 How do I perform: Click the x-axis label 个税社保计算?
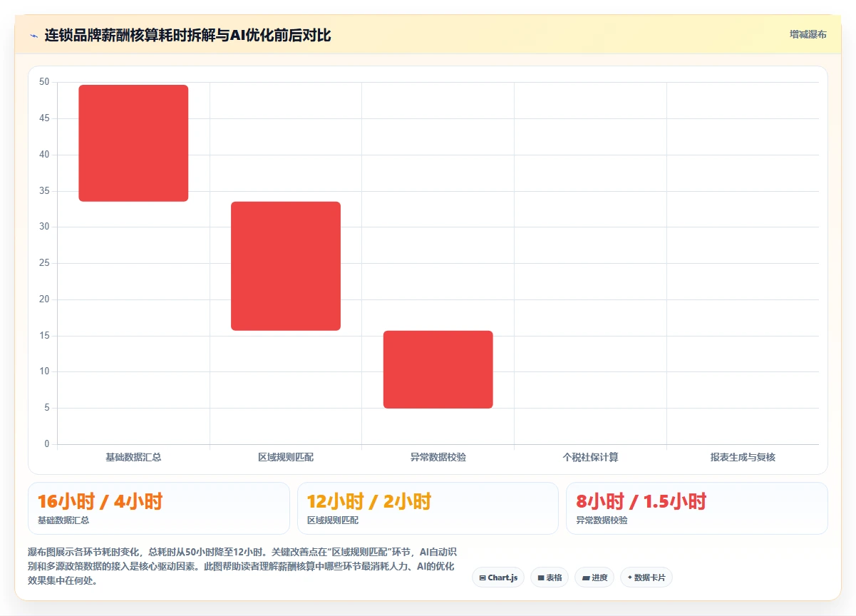591,457
